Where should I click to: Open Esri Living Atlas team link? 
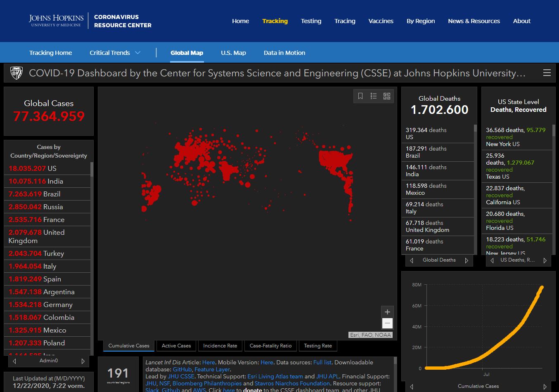[275, 376]
